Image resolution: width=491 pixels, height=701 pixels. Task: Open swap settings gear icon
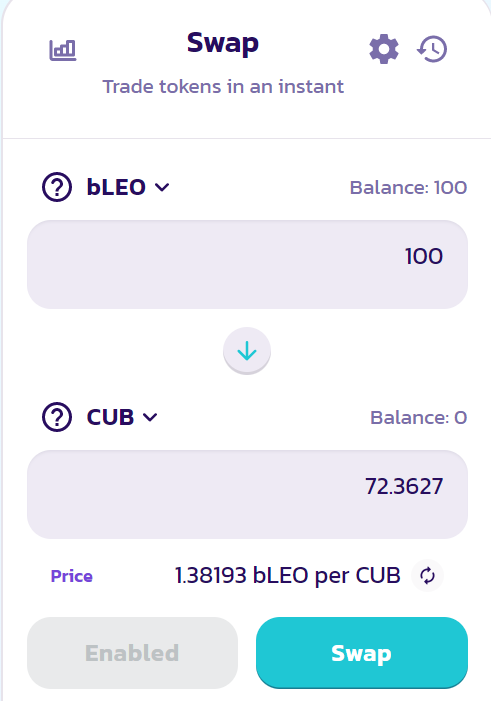click(x=384, y=49)
